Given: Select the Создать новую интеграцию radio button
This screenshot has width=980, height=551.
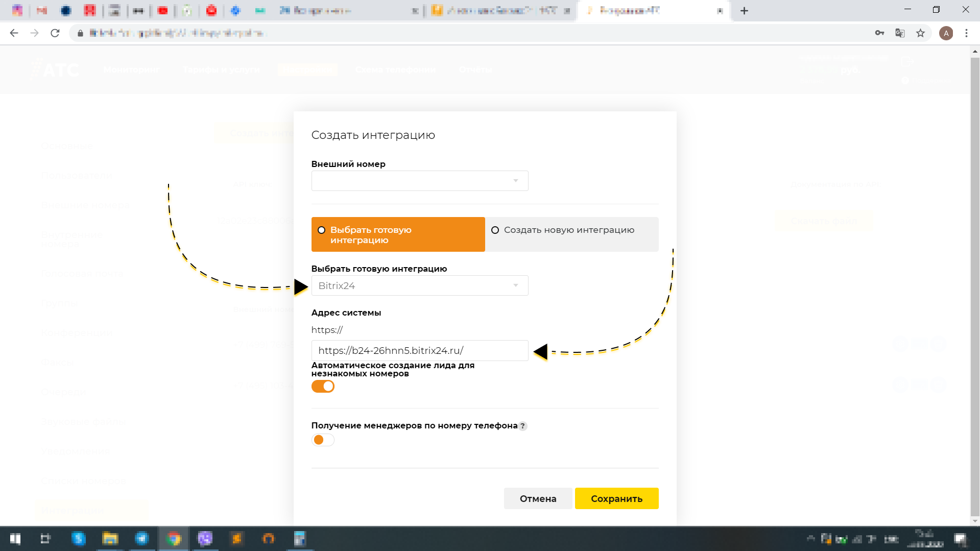Looking at the screenshot, I should [x=495, y=230].
